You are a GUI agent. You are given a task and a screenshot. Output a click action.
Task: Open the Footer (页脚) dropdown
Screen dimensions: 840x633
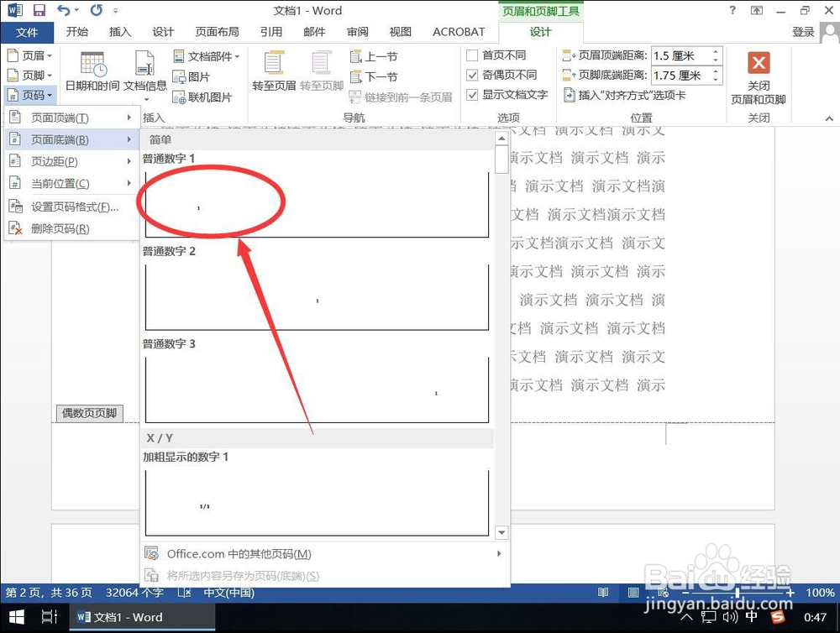point(30,75)
